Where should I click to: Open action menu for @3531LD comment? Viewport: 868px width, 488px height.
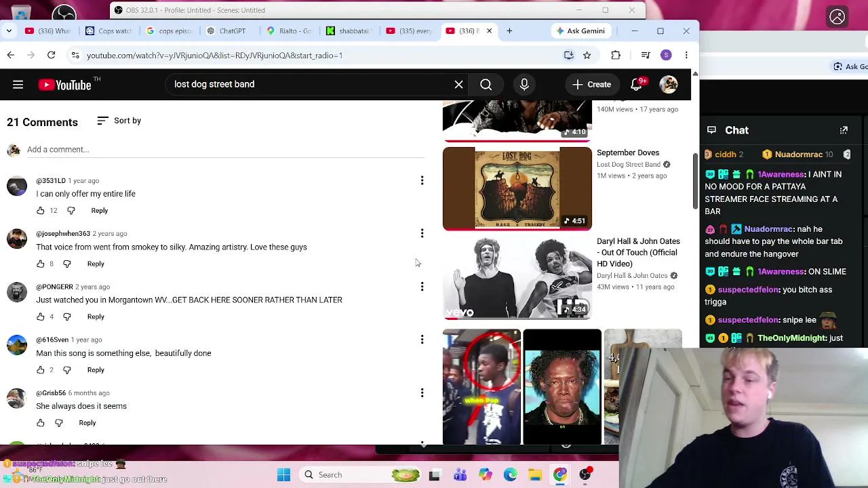point(422,181)
